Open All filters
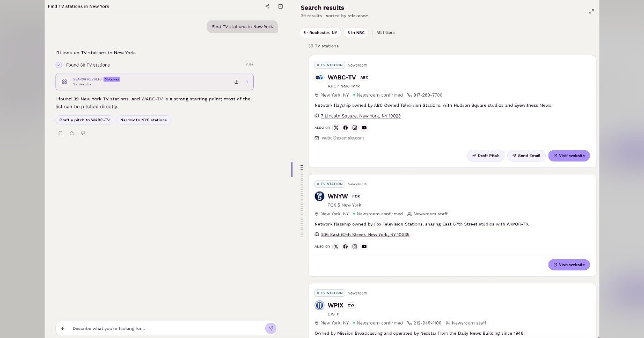Viewport: 644px width, 338px height. coord(385,33)
